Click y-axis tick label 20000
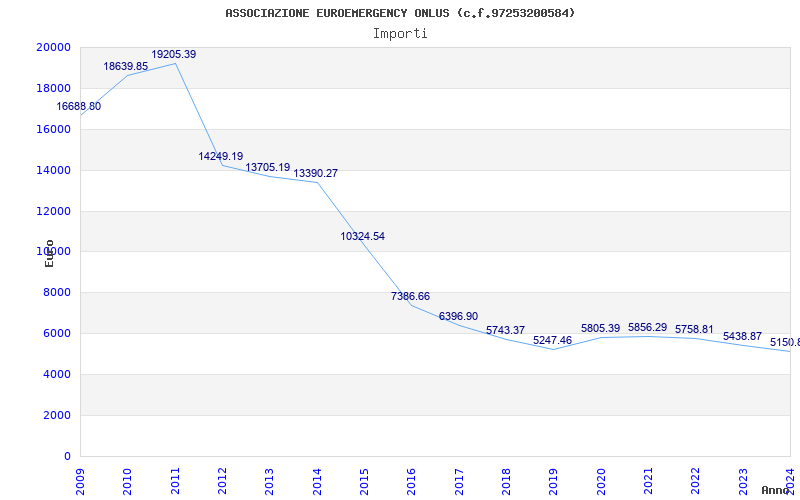This screenshot has height=500, width=800. 54,47
